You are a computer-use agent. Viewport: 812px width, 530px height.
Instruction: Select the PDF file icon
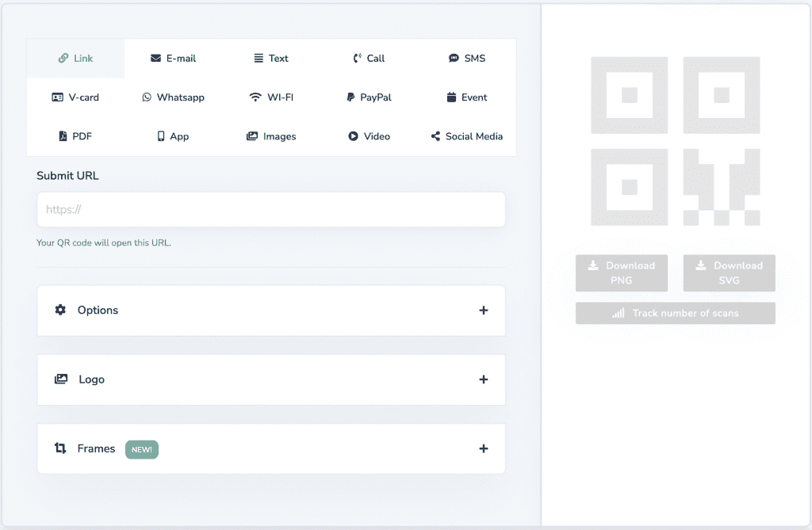pos(63,136)
